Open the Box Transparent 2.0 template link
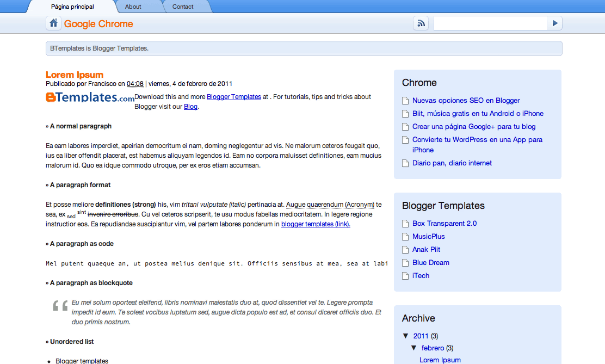Viewport: 605px width, 364px height. point(445,224)
